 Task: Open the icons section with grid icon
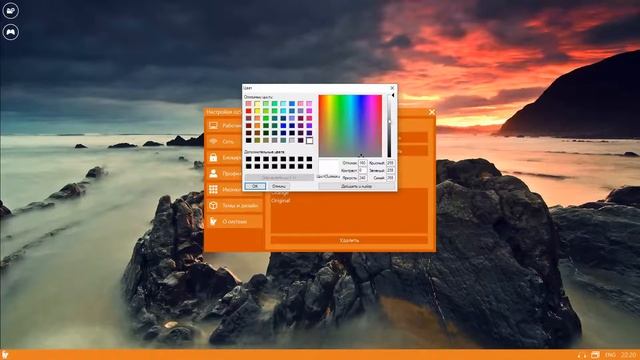pyautogui.click(x=224, y=189)
